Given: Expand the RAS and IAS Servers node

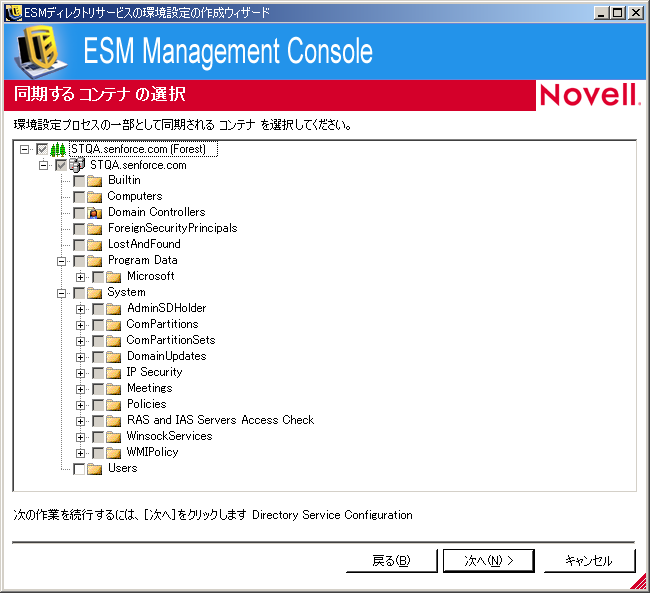Looking at the screenshot, I should pos(80,421).
